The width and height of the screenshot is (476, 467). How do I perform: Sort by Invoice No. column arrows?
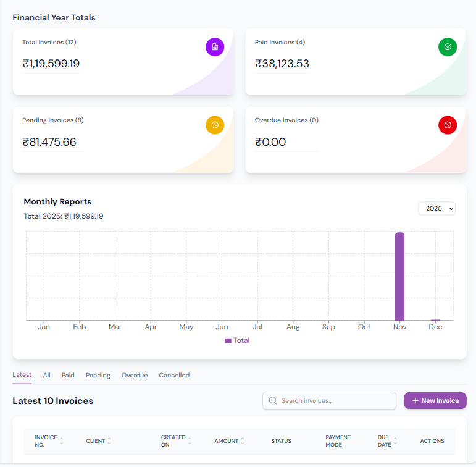click(x=61, y=441)
